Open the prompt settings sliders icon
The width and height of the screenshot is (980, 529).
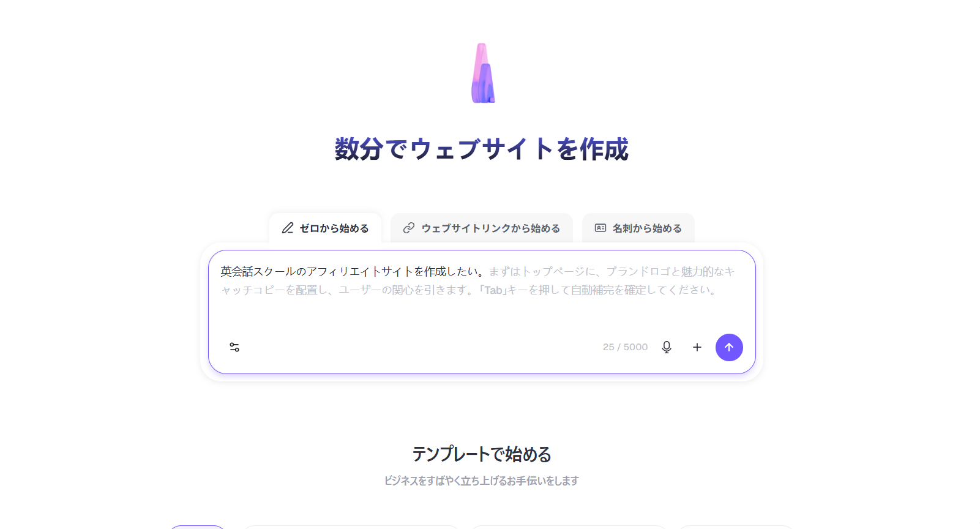[x=234, y=347]
